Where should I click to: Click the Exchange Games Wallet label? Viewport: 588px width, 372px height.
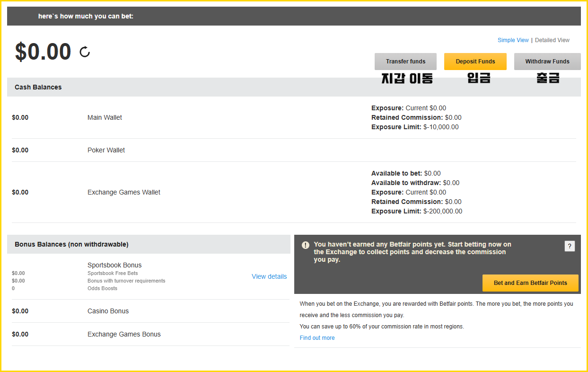pos(124,192)
